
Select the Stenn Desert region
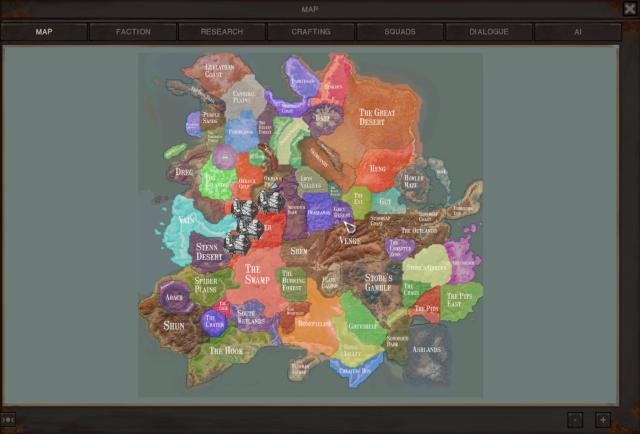click(209, 252)
